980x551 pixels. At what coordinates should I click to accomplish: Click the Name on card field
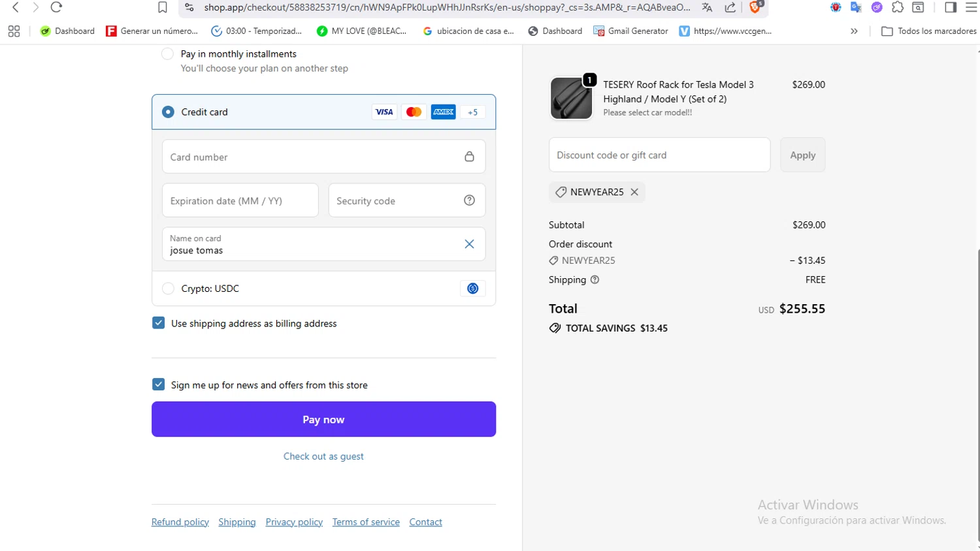[x=323, y=244]
